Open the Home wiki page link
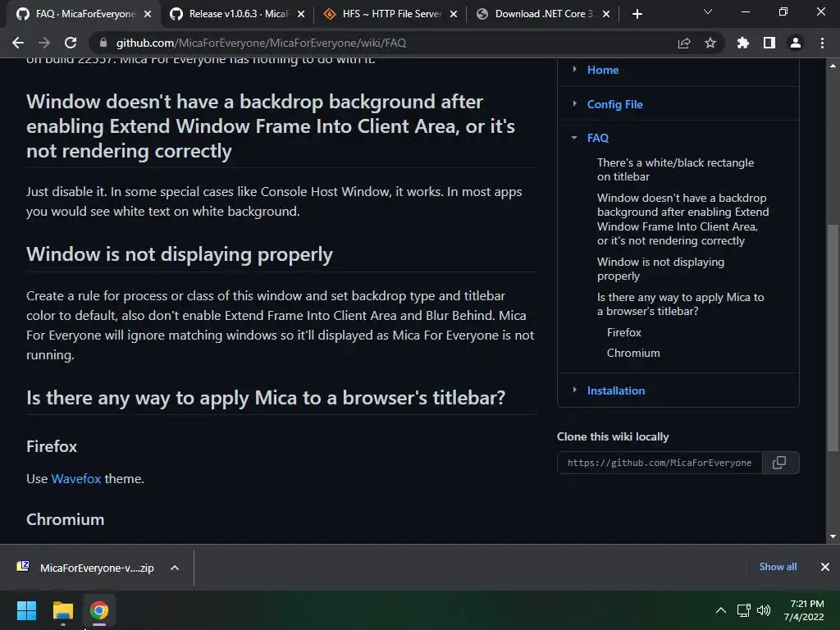Image resolution: width=840 pixels, height=630 pixels. point(603,70)
